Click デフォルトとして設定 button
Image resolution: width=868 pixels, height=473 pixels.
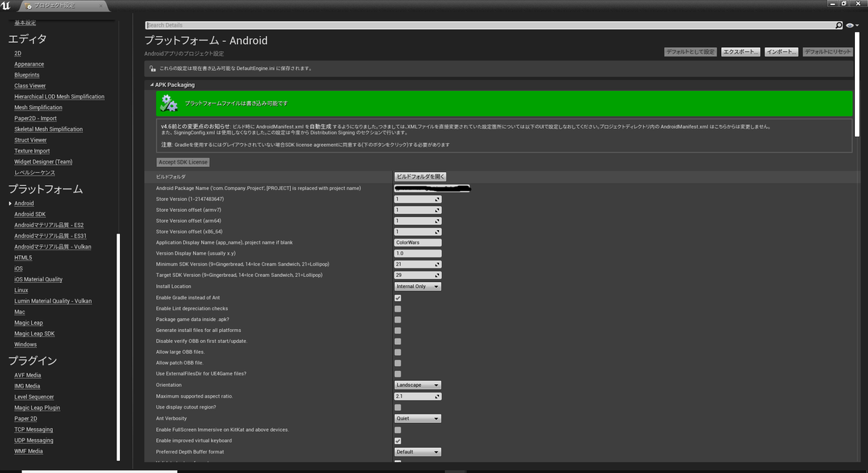coord(690,52)
